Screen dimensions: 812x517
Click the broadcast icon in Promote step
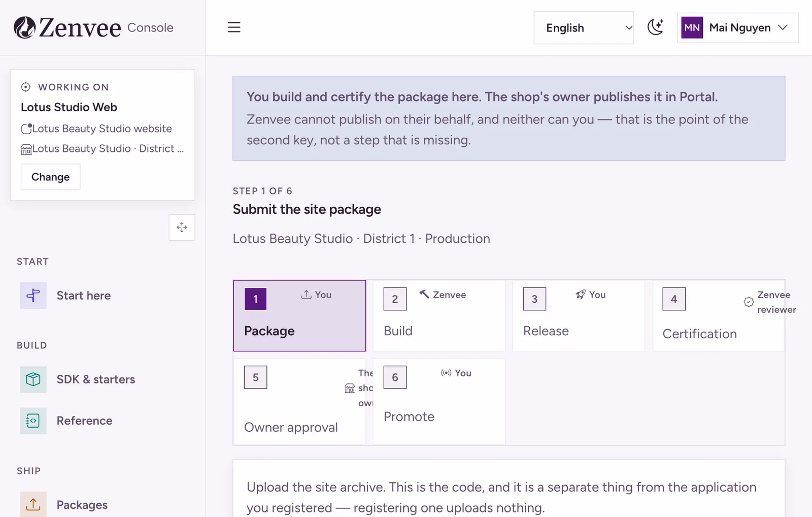point(446,373)
